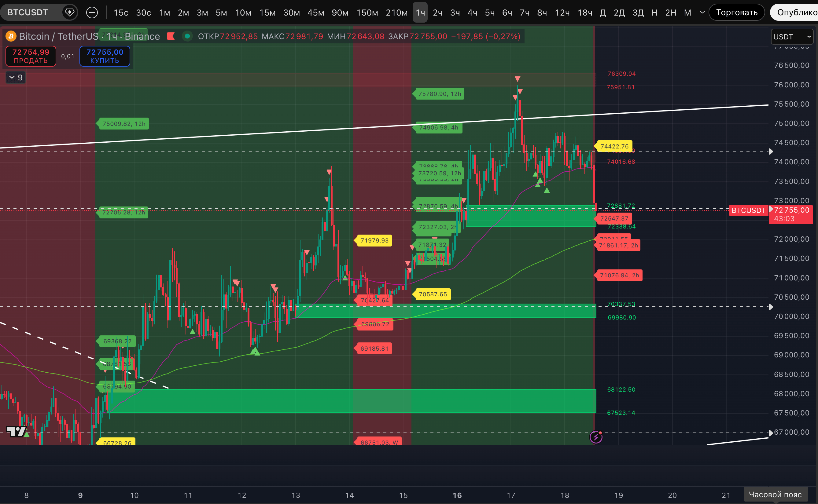Image resolution: width=818 pixels, height=504 pixels.
Task: Click the purple lightning bolt icon on the chart
Action: click(x=596, y=437)
